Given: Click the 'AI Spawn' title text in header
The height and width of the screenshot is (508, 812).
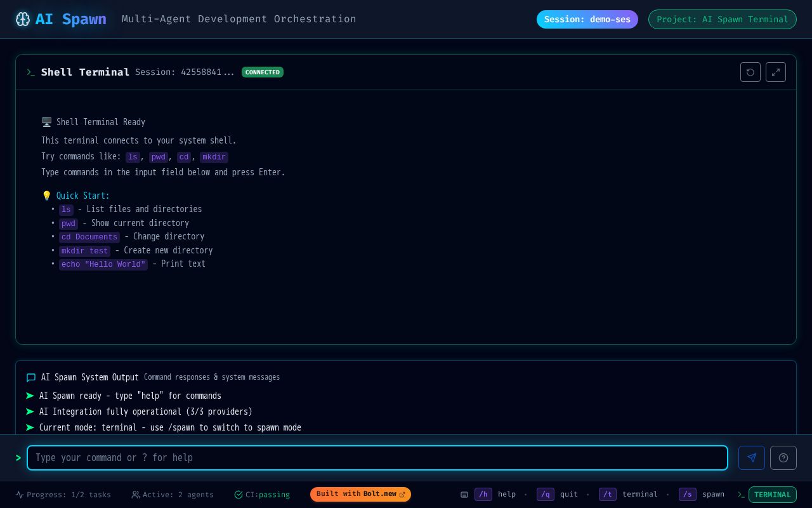Looking at the screenshot, I should tap(71, 19).
